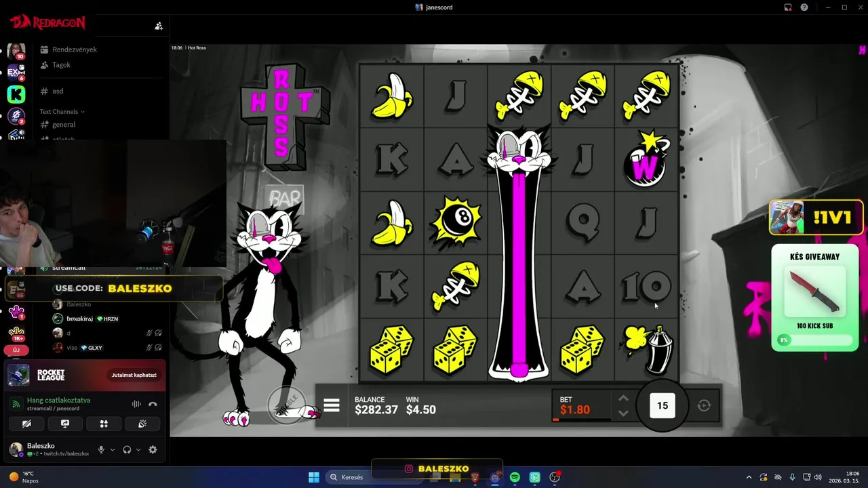Click Jutalmat kaphatsz! reward button
868x488 pixels.
134,375
